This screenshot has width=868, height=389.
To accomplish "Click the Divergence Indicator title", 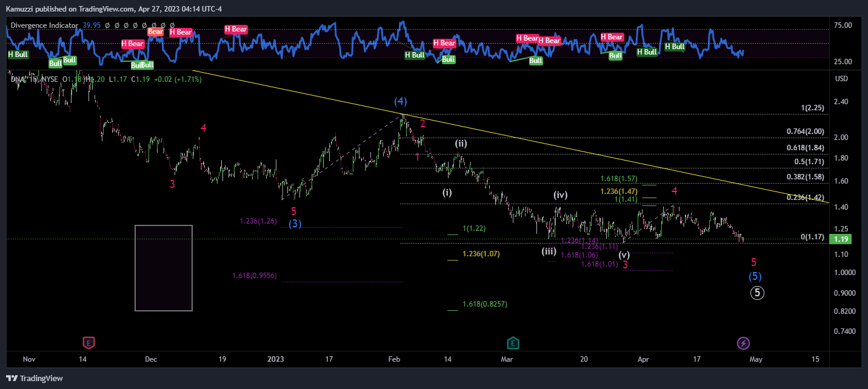I will point(45,25).
